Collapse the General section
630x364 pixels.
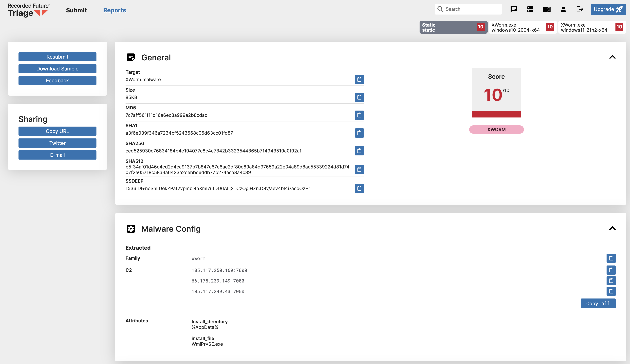[612, 57]
